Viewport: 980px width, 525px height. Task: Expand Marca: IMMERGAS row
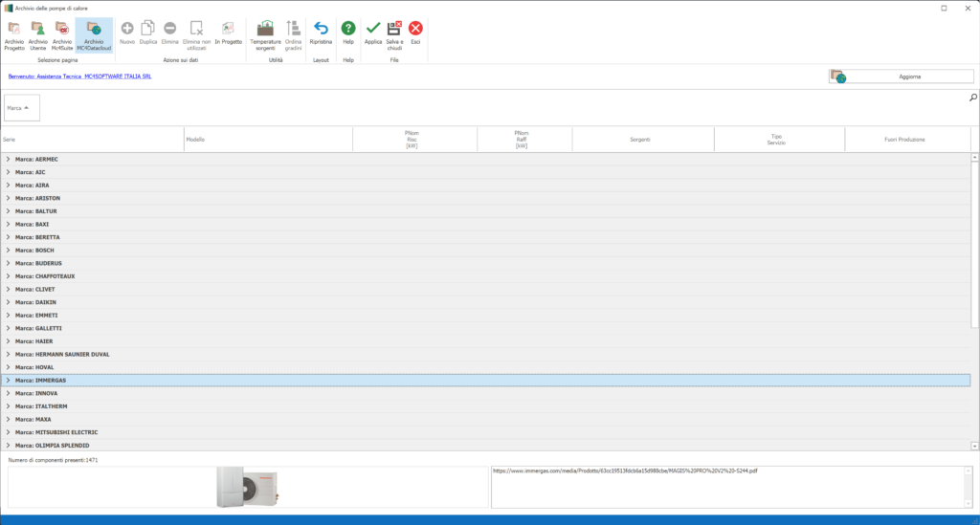point(8,381)
